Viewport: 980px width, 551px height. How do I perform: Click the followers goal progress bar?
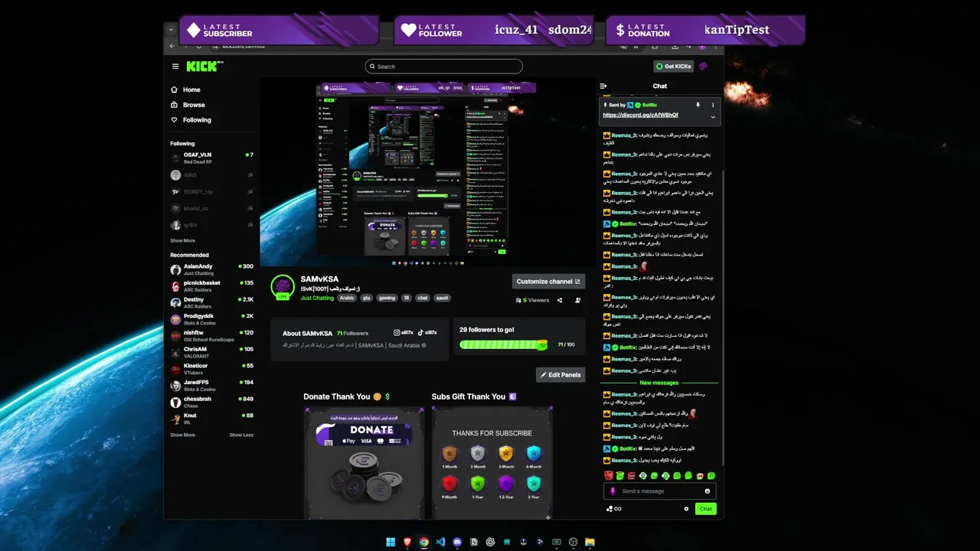click(x=504, y=344)
